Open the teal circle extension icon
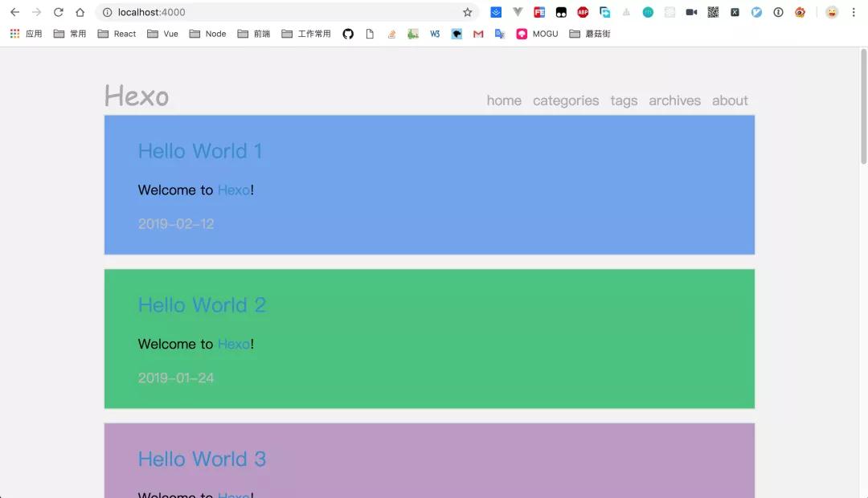 (648, 12)
